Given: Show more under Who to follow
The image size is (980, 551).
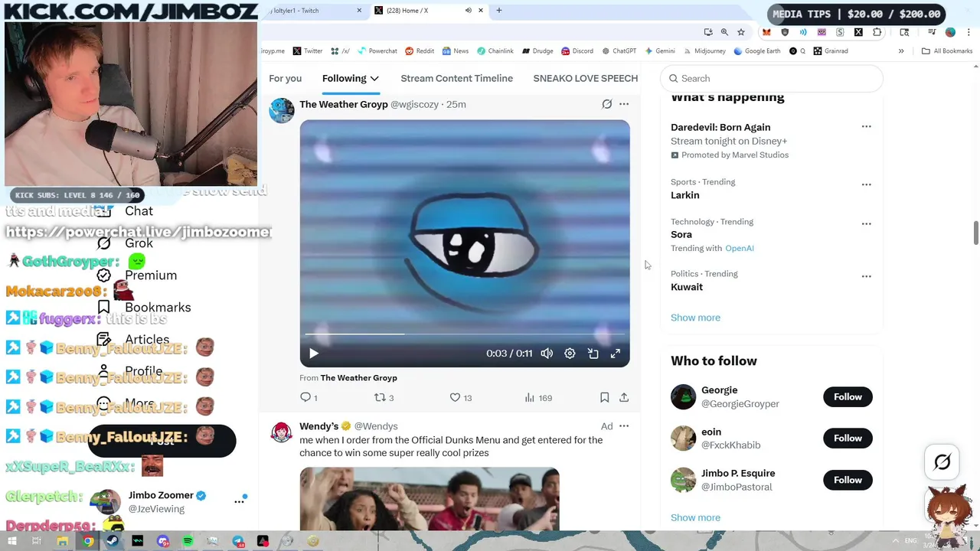Looking at the screenshot, I should coord(695,517).
